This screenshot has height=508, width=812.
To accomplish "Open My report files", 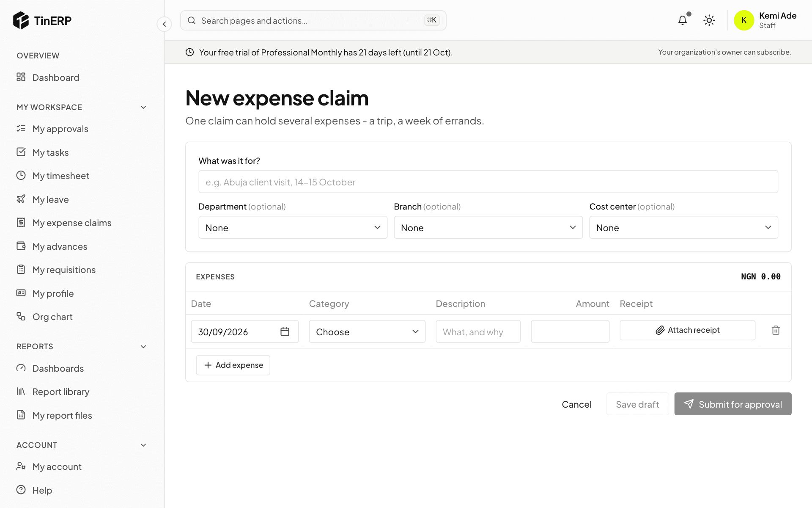I will point(82,415).
